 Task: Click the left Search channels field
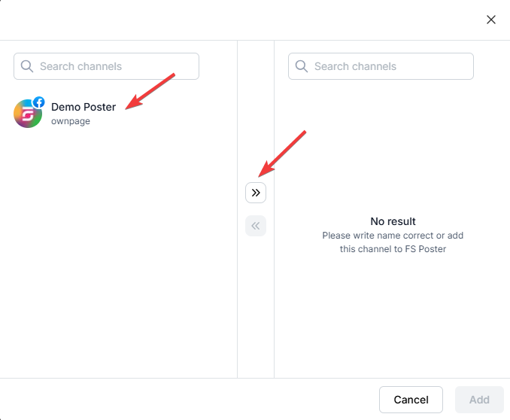pos(106,66)
